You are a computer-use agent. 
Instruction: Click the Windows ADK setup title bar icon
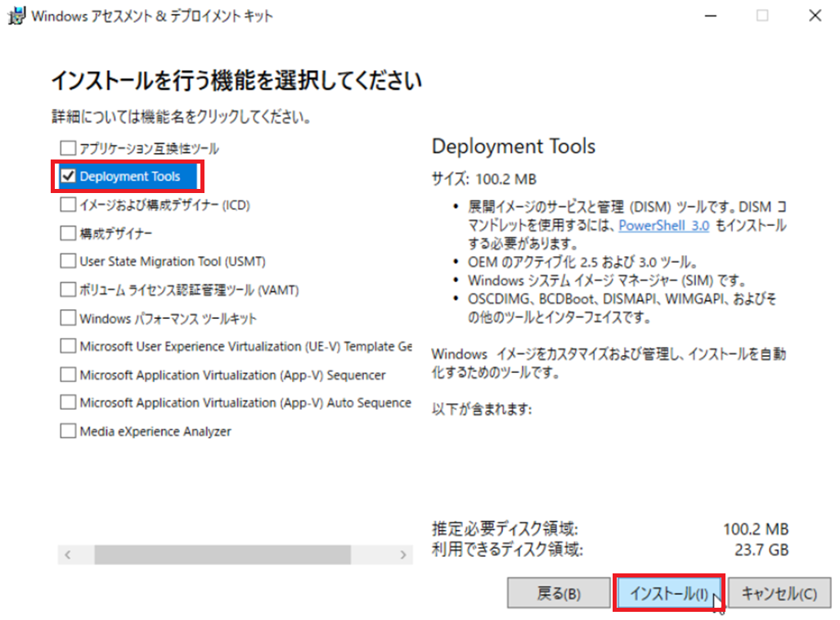pos(16,16)
